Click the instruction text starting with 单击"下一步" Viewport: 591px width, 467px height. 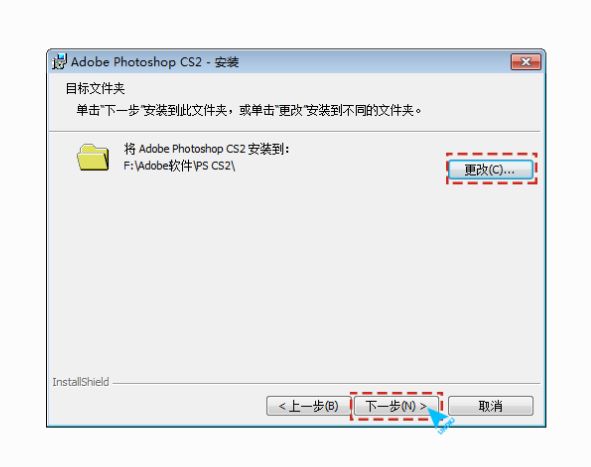[x=249, y=110]
